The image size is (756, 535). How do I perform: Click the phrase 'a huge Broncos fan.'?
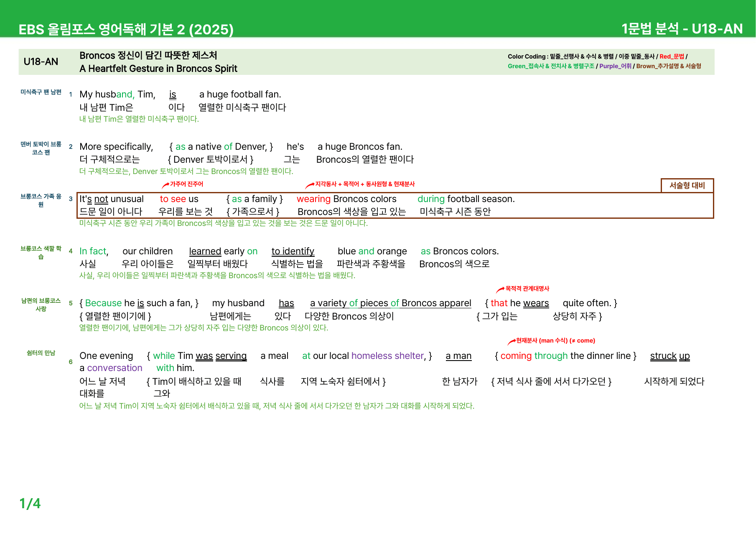360,147
